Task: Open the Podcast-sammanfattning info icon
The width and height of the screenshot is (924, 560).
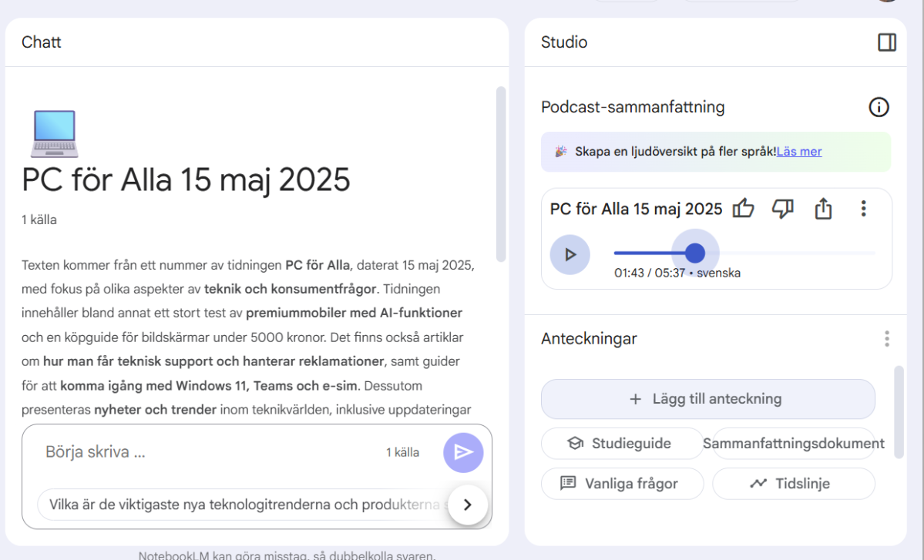Action: (879, 107)
